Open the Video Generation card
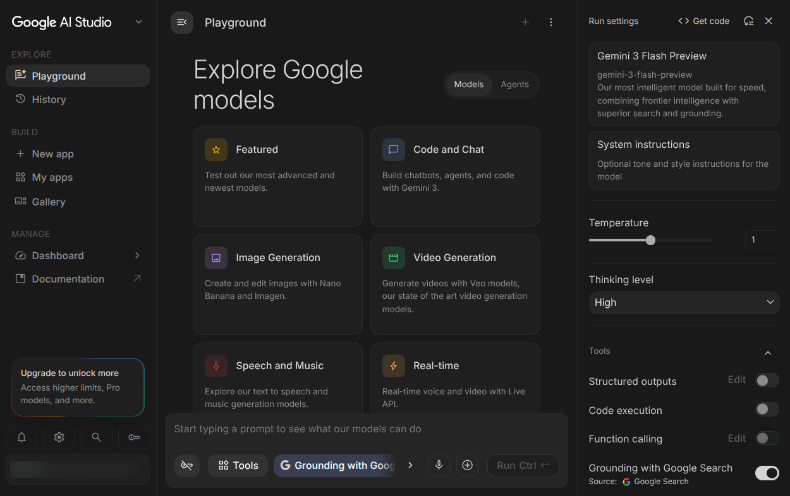This screenshot has width=790, height=496. 455,284
